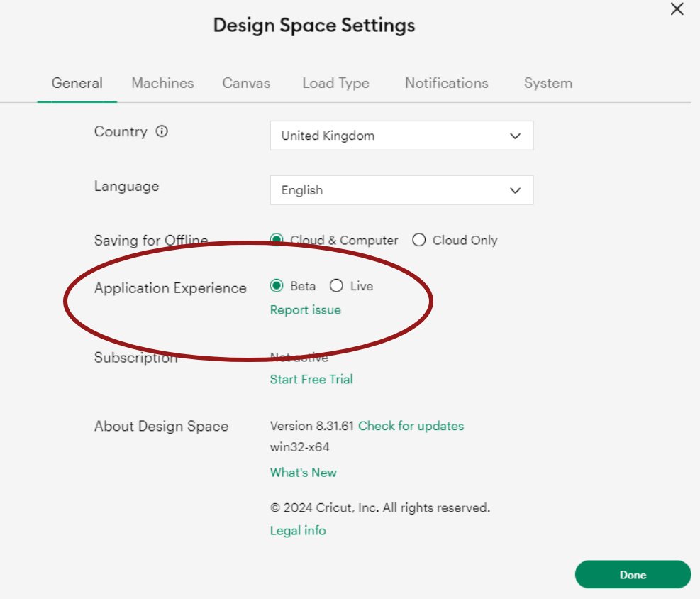The height and width of the screenshot is (599, 700).
Task: Close the Design Space Settings dialog
Action: pyautogui.click(x=676, y=10)
